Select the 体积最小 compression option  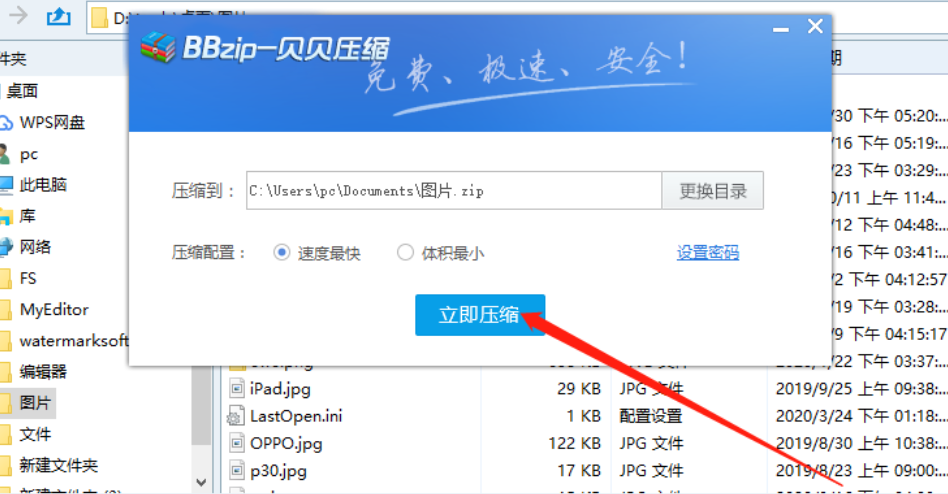coord(405,253)
